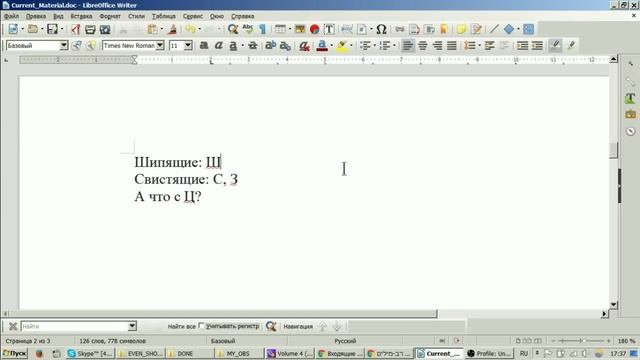Click the Clone formatting brush icon
640x360 pixels.
point(172,29)
